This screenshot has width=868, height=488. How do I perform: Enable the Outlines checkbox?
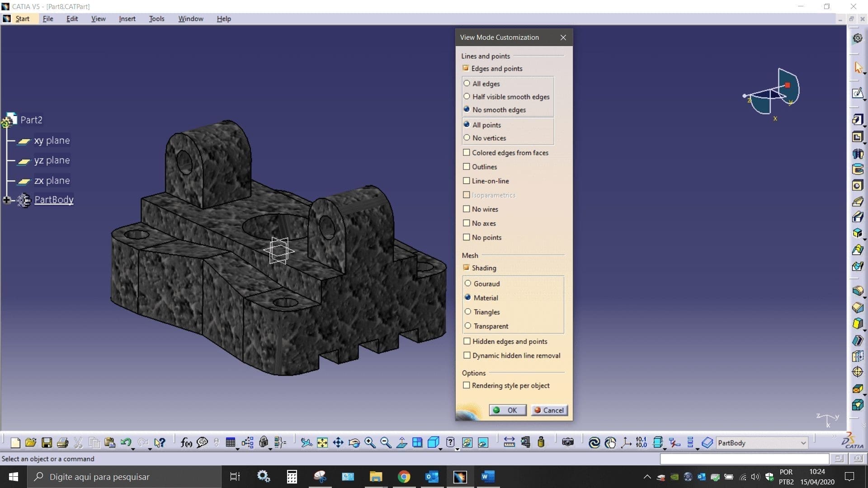click(467, 167)
